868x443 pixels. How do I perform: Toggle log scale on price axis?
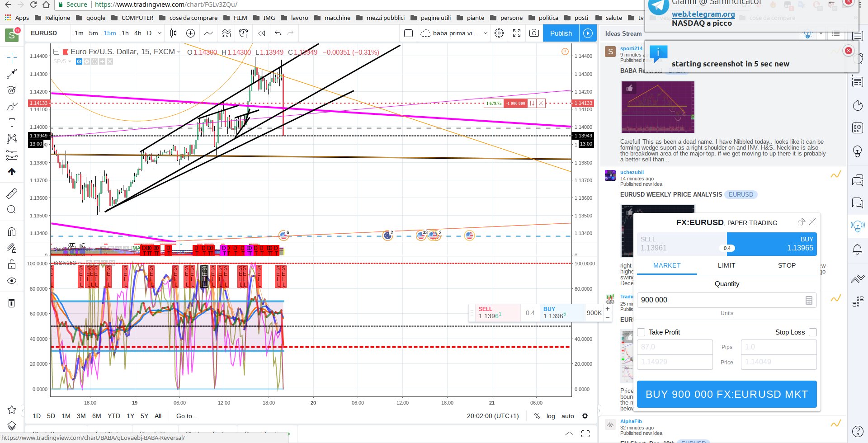[x=551, y=416]
